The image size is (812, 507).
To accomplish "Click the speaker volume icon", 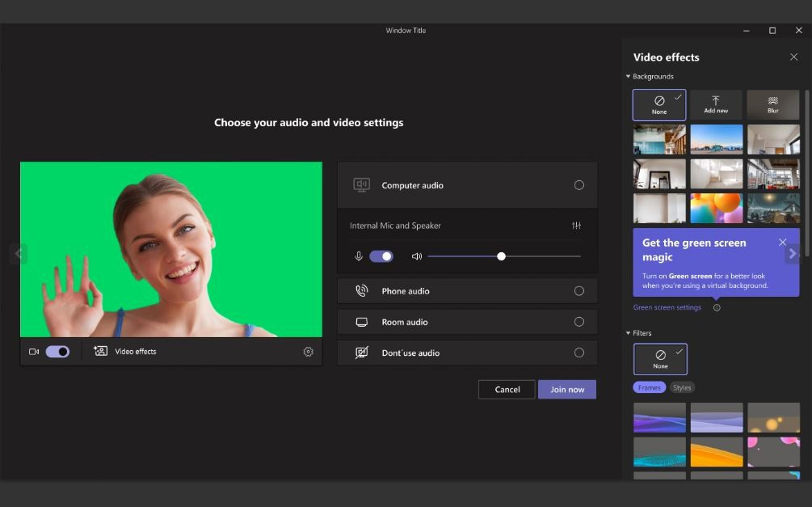I will [417, 256].
